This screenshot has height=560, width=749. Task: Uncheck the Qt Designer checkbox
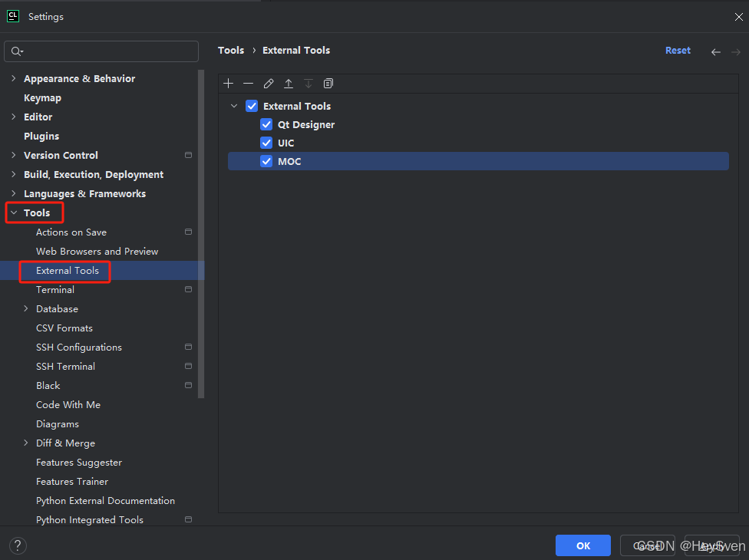(x=266, y=124)
